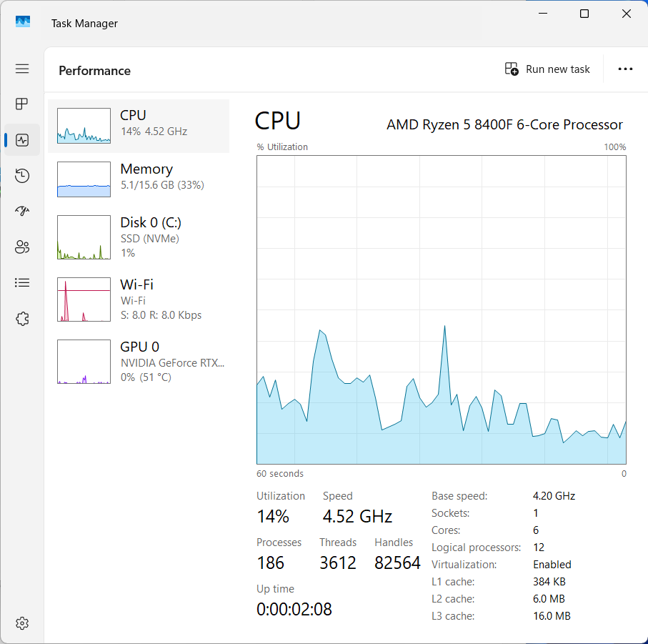Open the Services page icon

[x=22, y=319]
